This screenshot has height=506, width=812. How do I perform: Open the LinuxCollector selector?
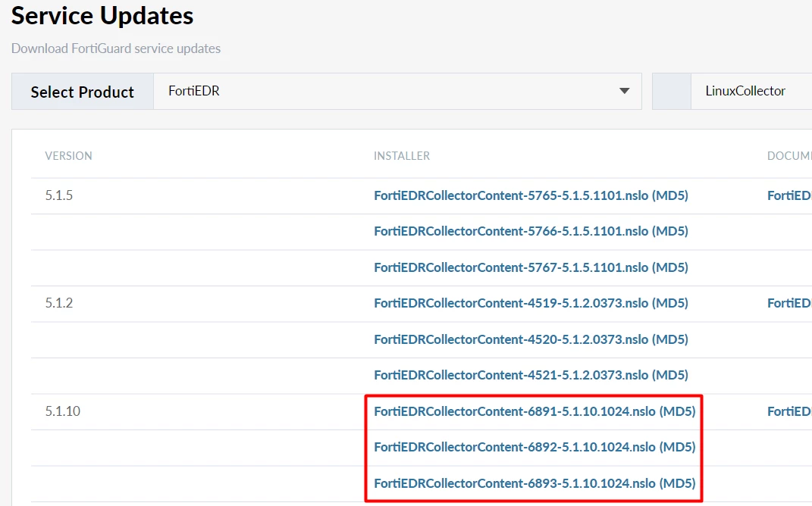click(751, 91)
